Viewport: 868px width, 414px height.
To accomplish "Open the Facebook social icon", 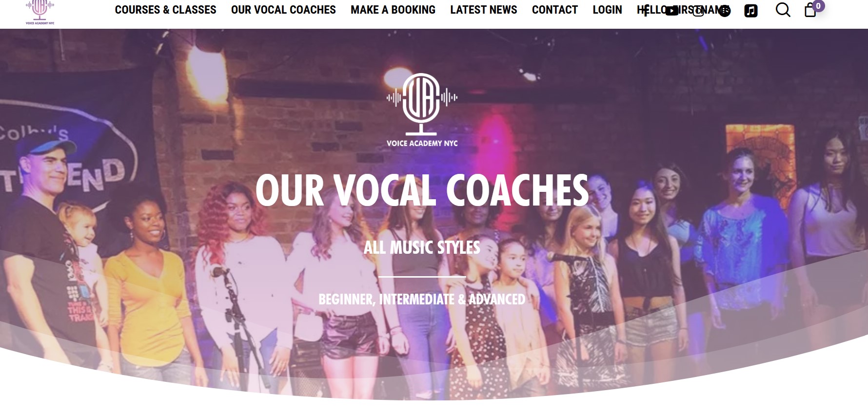I will pos(646,10).
